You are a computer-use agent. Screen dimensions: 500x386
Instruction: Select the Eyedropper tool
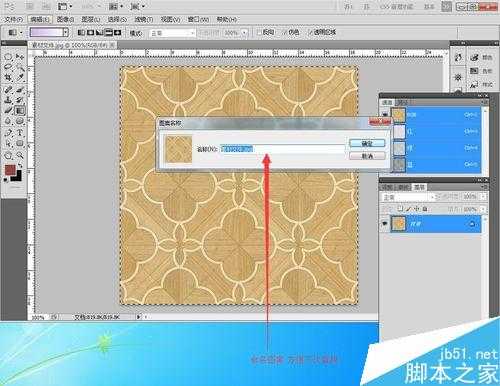20,78
